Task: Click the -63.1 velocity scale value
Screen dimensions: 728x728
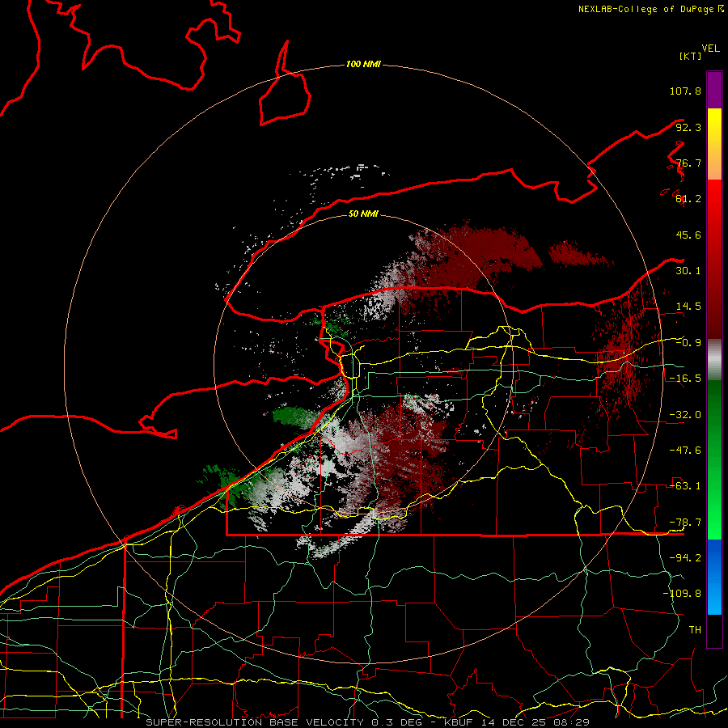Action: 685,486
